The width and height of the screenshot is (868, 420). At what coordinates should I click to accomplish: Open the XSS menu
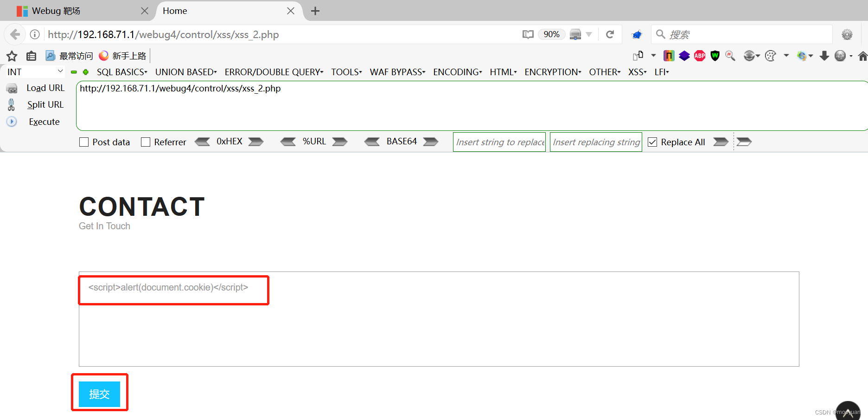click(x=638, y=72)
